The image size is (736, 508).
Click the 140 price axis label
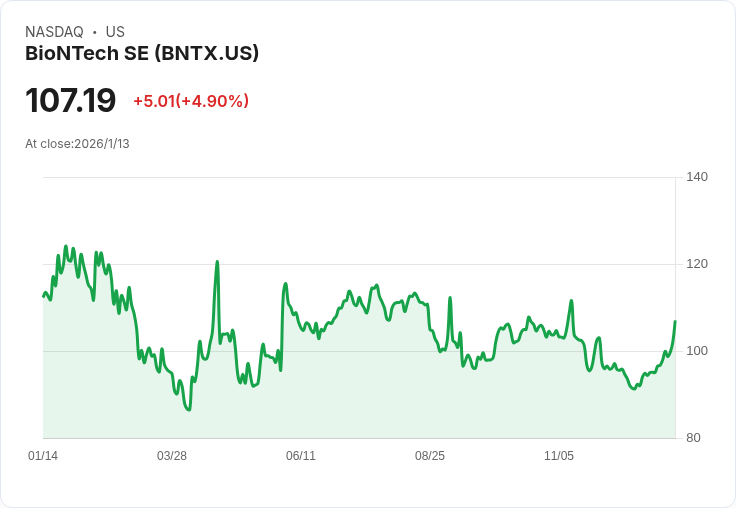point(697,177)
